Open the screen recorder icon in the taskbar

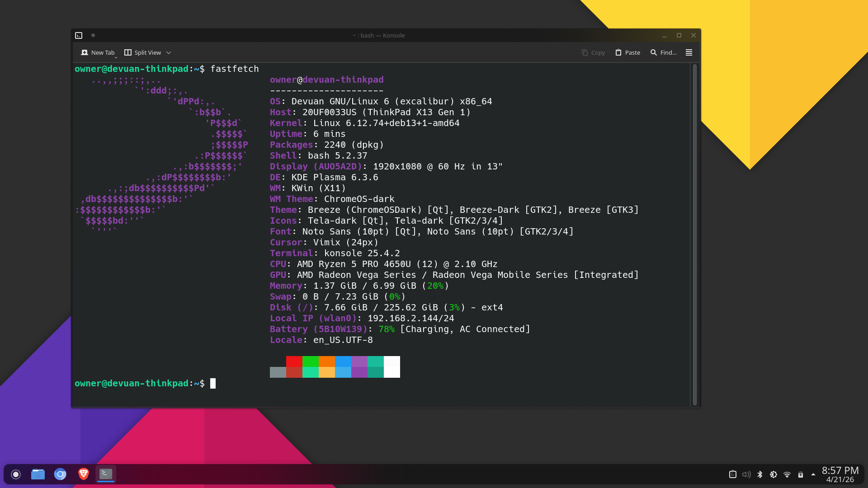[x=15, y=474]
